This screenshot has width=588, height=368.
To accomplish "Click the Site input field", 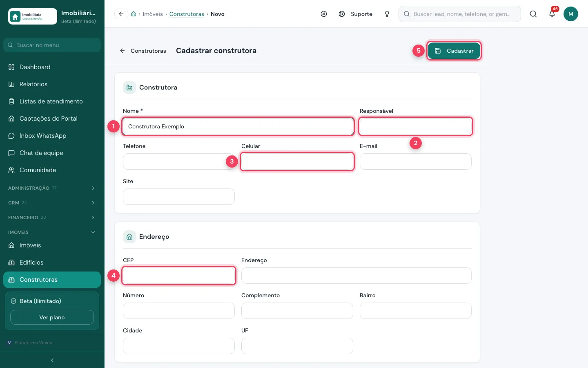I will 179,197.
